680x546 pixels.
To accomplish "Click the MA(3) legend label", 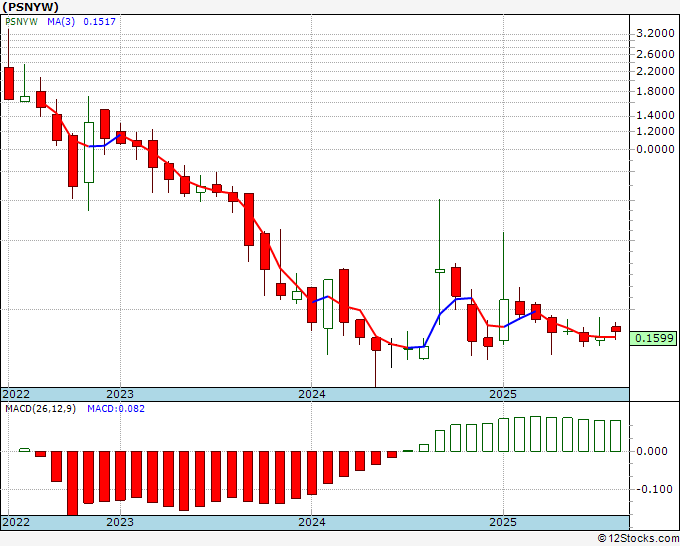I will 61,22.
